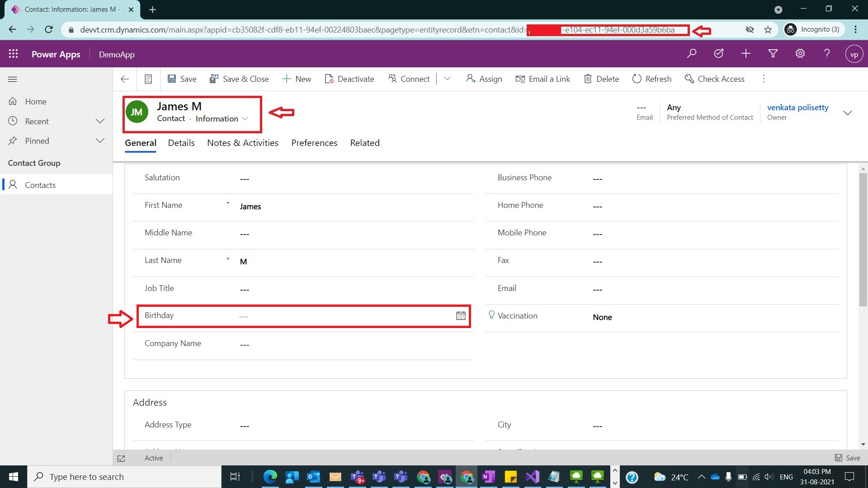Click the form vertical scrollbar
The height and width of the screenshot is (488, 868).
click(863, 239)
